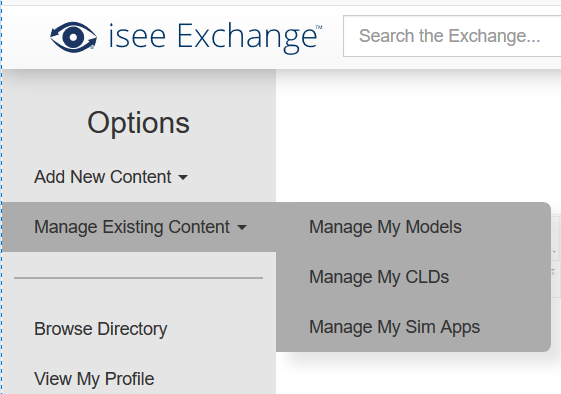Click the dark pupil of the eye logo
Viewport: 561px width, 394px height.
(73, 37)
